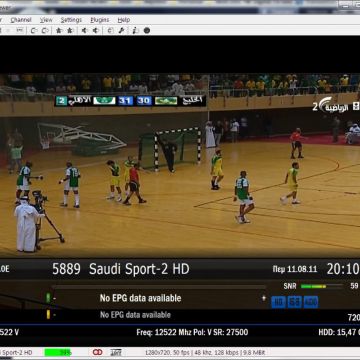
Task: Start recording with the round record icon
Action: coord(147,30)
